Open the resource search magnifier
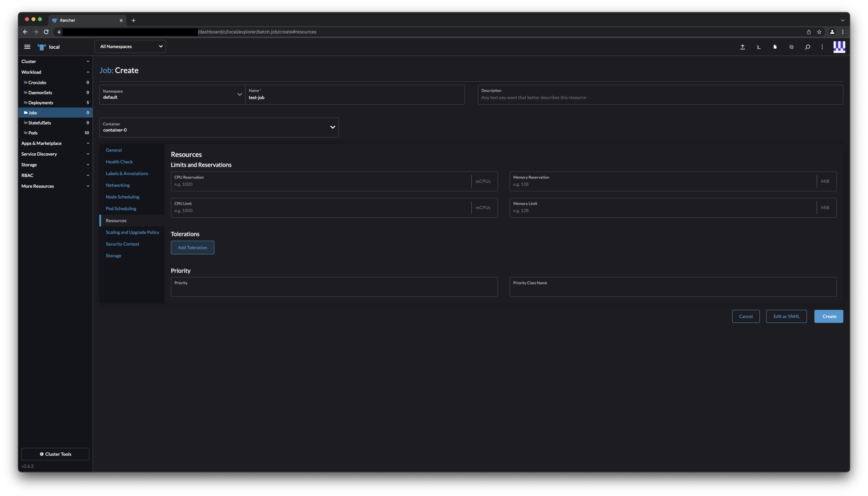The width and height of the screenshot is (868, 496). pos(807,47)
